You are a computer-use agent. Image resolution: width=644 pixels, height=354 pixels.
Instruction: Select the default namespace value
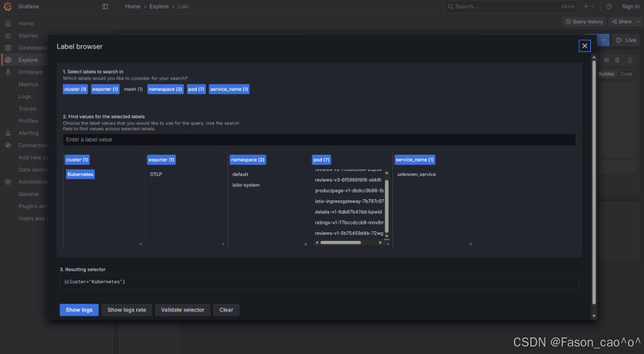tap(240, 174)
